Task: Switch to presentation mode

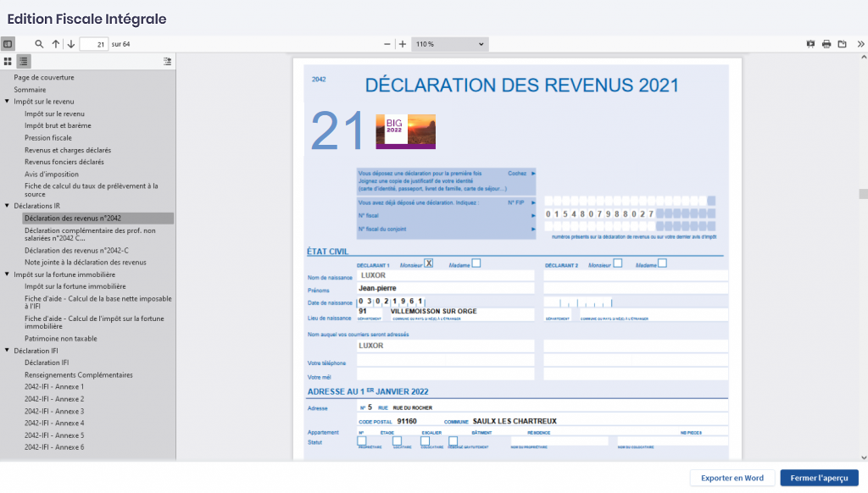Action: click(x=810, y=44)
